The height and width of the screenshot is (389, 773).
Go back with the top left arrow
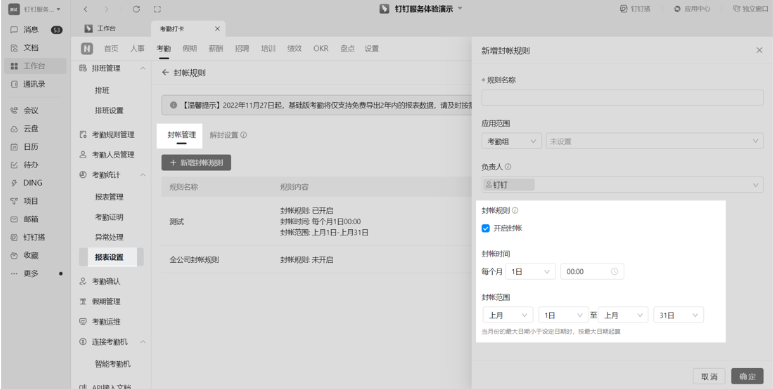tap(86, 9)
